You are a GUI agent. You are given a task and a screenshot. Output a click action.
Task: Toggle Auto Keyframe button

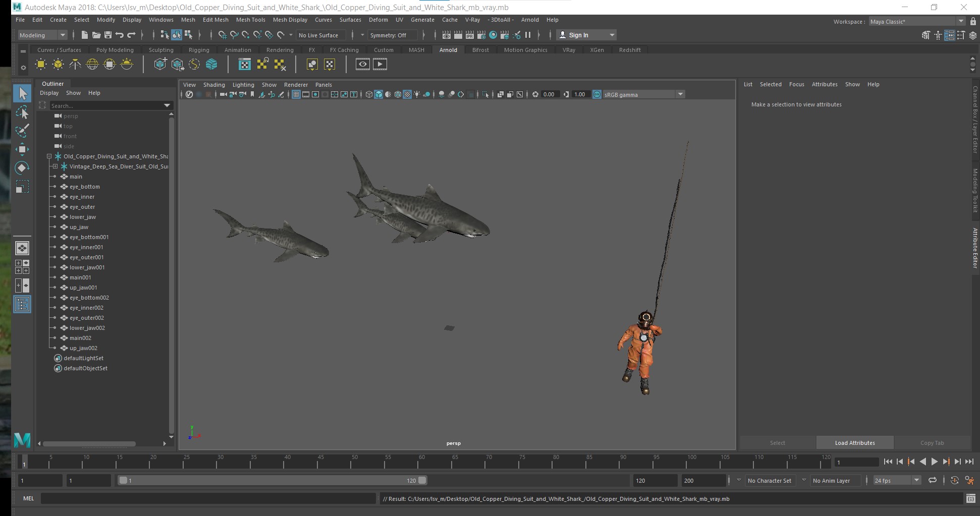954,480
